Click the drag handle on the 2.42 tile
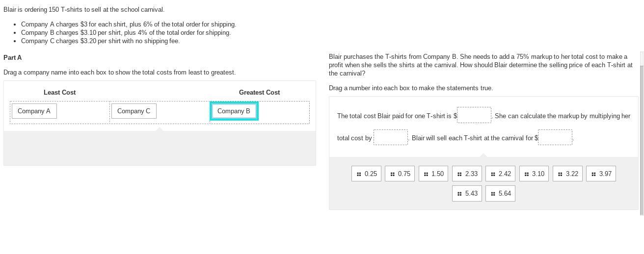Image resolution: width=644 pixels, height=254 pixels. tap(493, 174)
